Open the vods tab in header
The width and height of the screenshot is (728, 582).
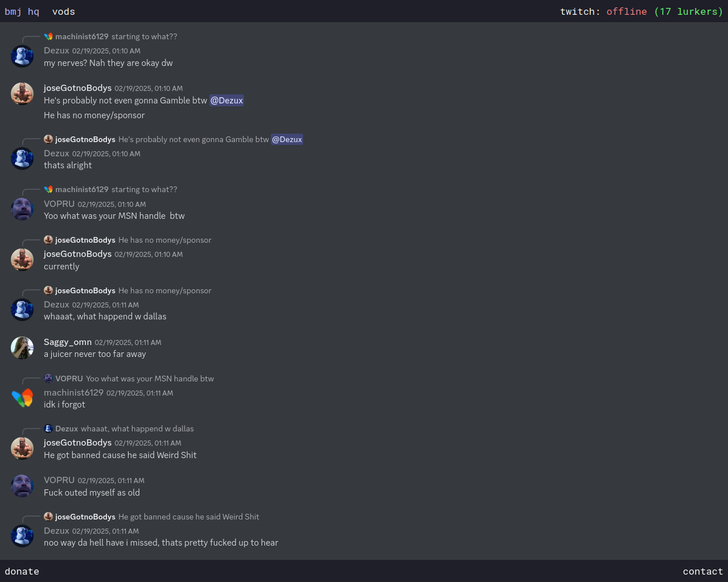pos(64,11)
